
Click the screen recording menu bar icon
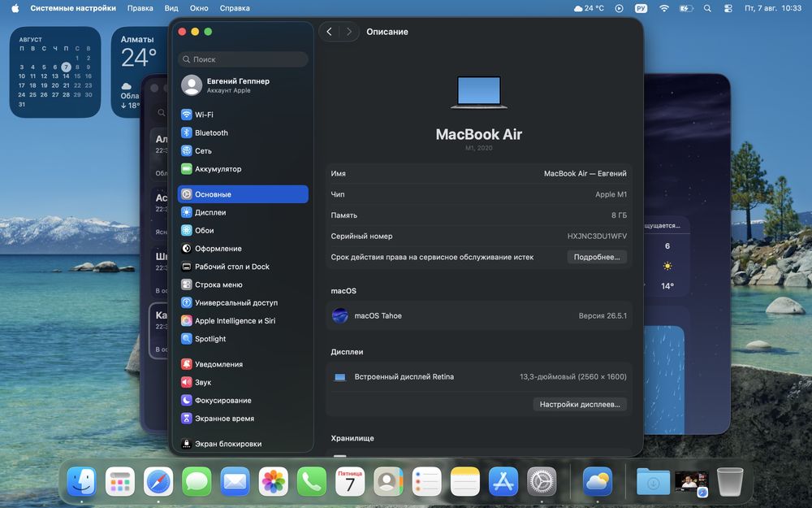click(620, 8)
